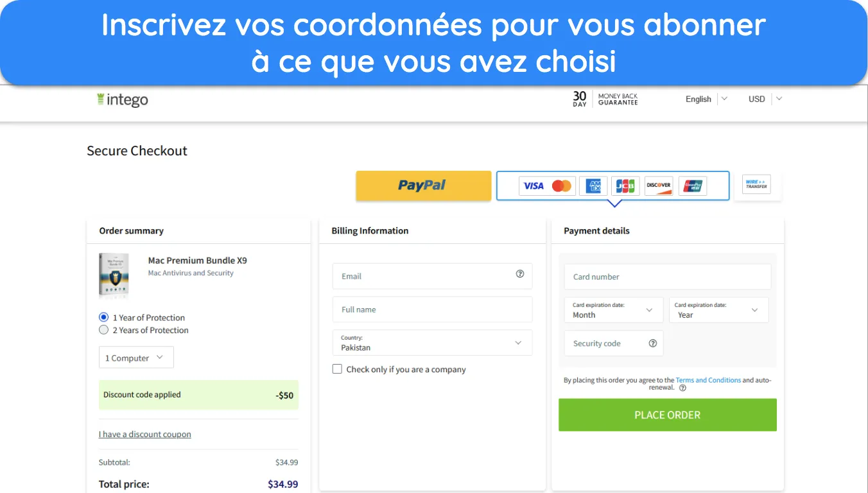This screenshot has width=868, height=493.
Task: Click the Mastercard icon
Action: (562, 186)
